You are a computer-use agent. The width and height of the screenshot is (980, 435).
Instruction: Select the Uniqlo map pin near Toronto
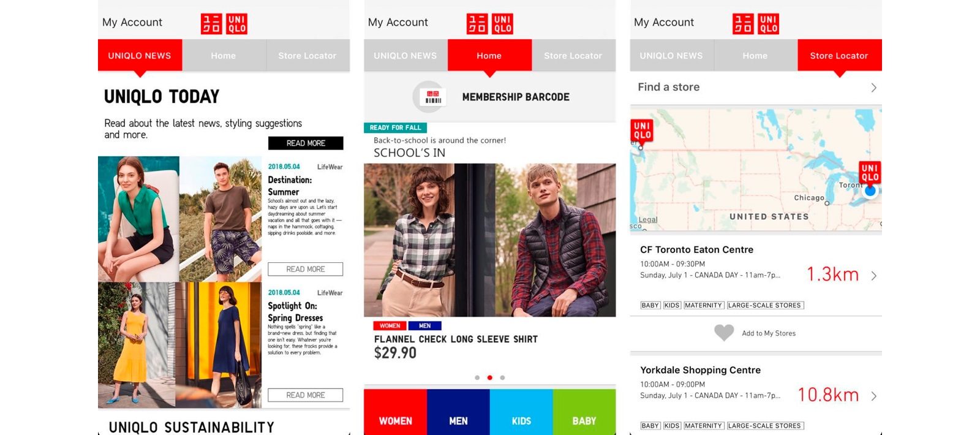pyautogui.click(x=870, y=173)
